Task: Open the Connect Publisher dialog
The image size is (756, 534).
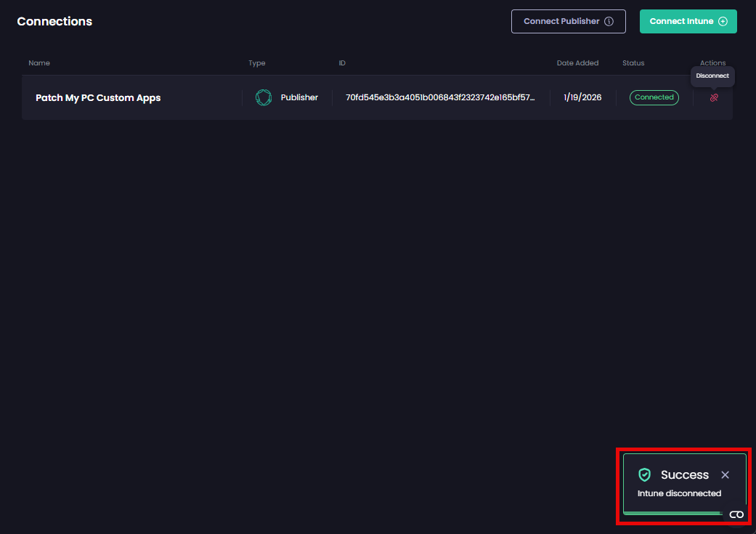Action: 568,21
